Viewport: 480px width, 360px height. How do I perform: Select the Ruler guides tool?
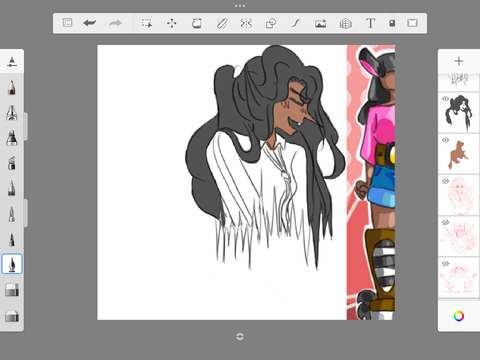(x=222, y=23)
